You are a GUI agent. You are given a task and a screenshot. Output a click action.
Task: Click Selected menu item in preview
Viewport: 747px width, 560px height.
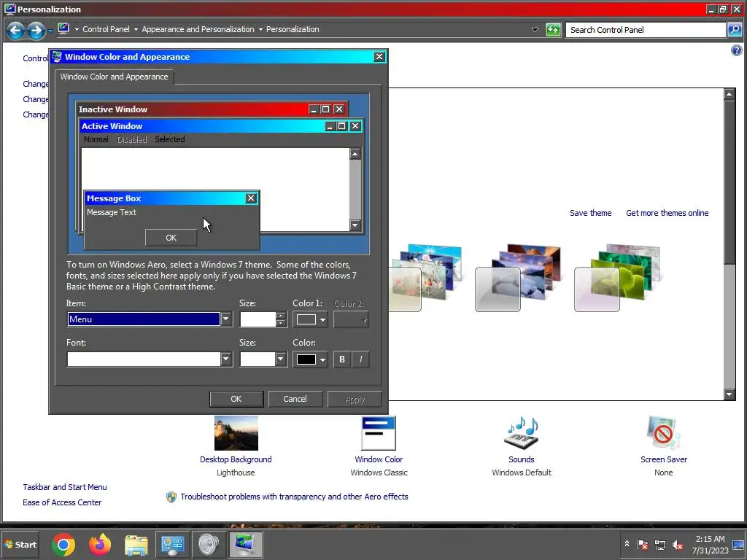pyautogui.click(x=169, y=139)
